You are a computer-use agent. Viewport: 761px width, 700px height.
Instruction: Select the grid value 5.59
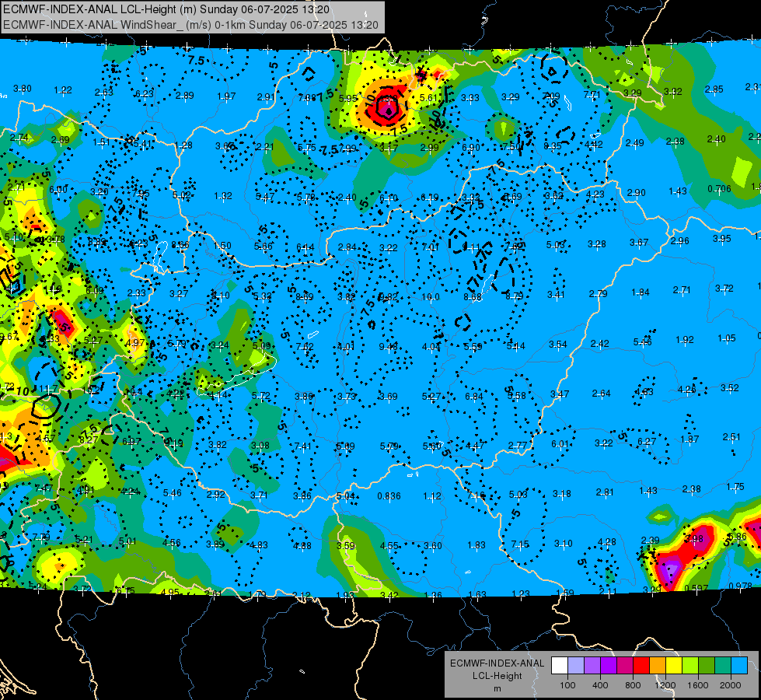coord(473,346)
